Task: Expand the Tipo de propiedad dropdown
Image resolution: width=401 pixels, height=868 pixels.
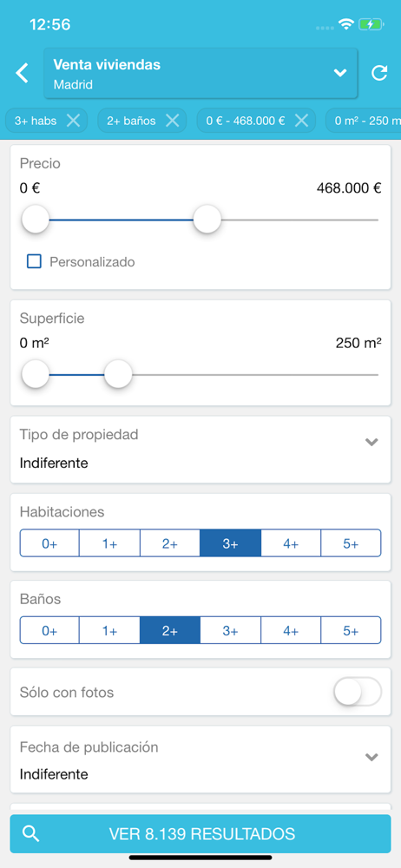Action: (200, 450)
